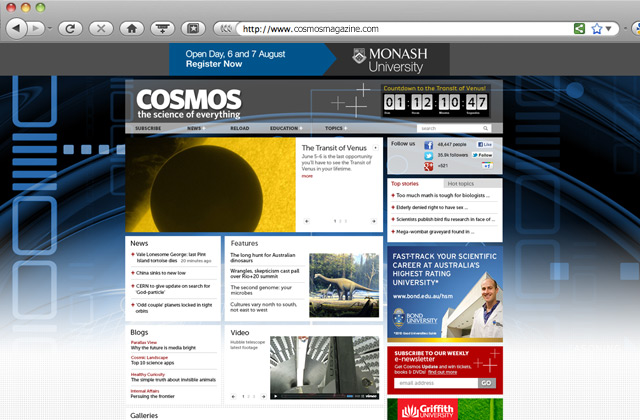Click the browser forward arrow button
Viewport: 640px width, 420px height.
[x=37, y=29]
